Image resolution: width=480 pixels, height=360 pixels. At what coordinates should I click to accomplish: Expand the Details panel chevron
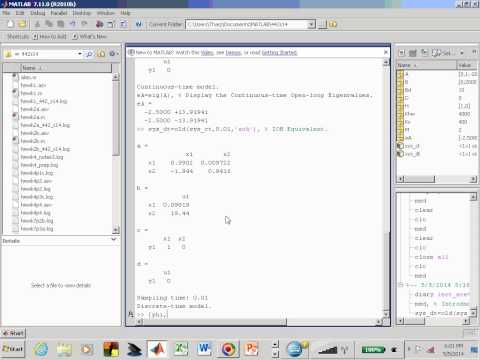click(x=114, y=239)
